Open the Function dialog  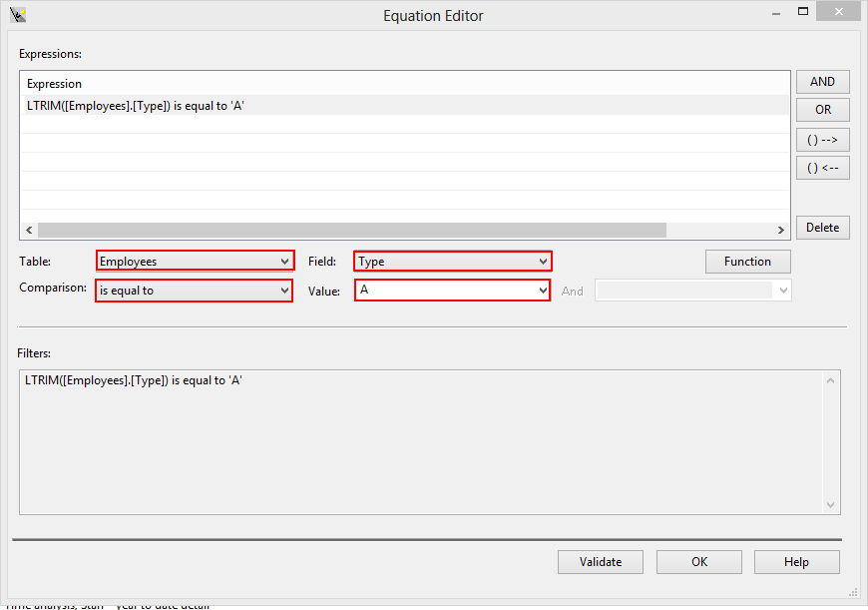click(x=747, y=262)
